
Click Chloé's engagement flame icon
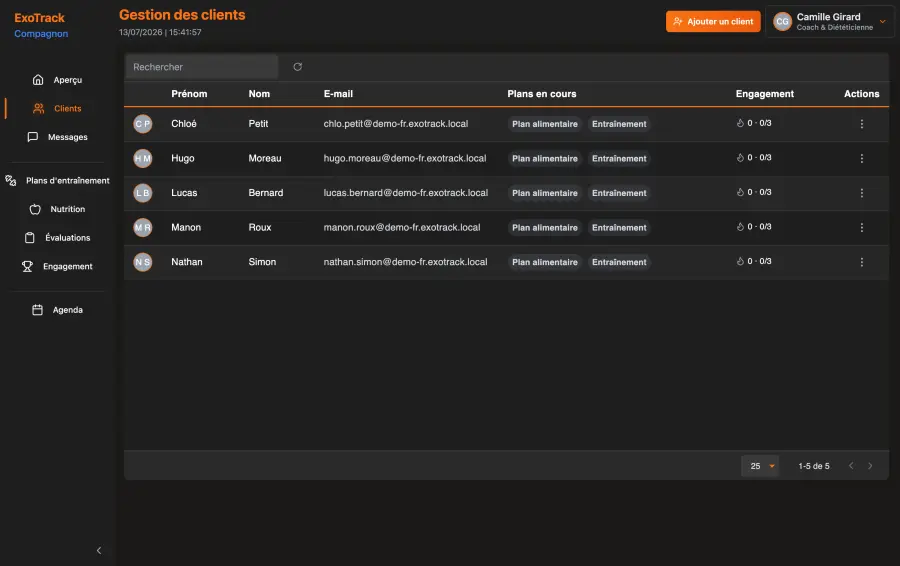pos(740,123)
